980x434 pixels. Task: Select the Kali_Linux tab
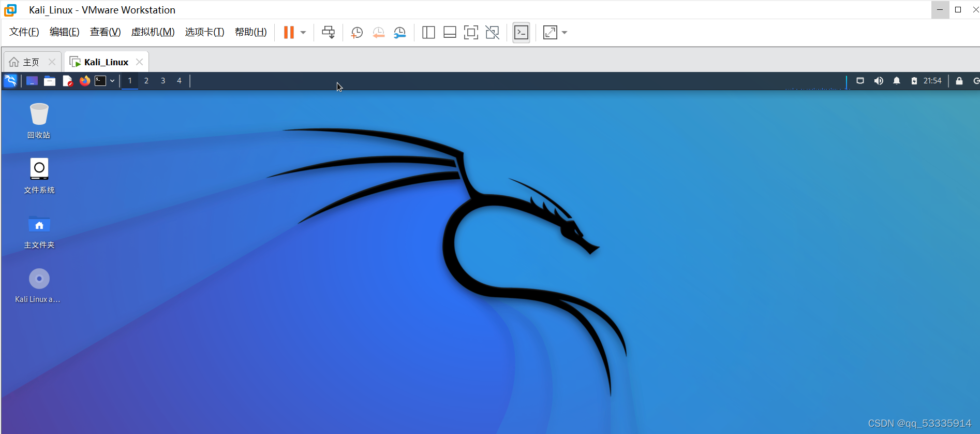point(106,62)
